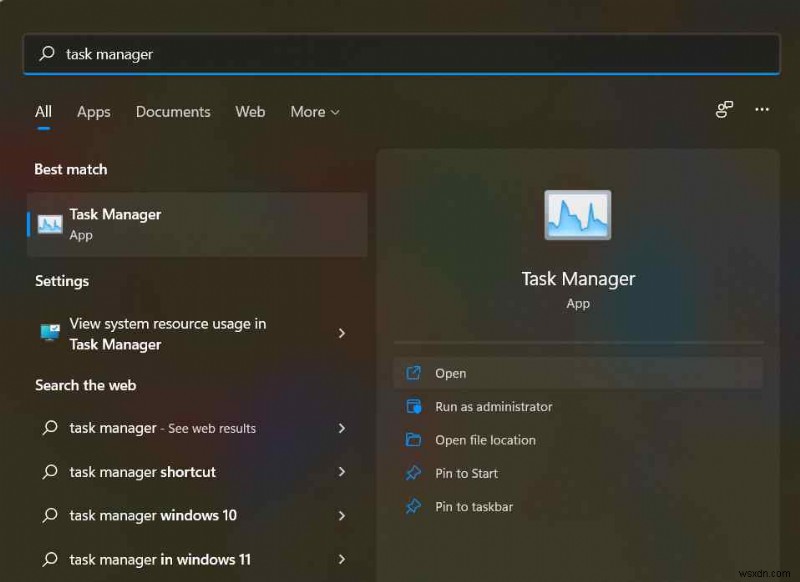The height and width of the screenshot is (582, 800).
Task: Open the ellipsis options menu top right
Action: (x=762, y=110)
